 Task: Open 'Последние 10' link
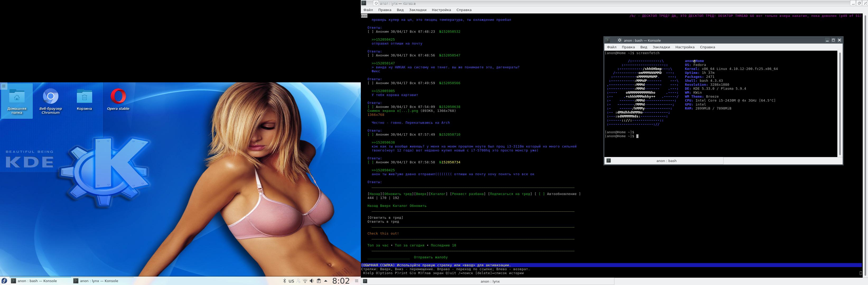click(443, 245)
